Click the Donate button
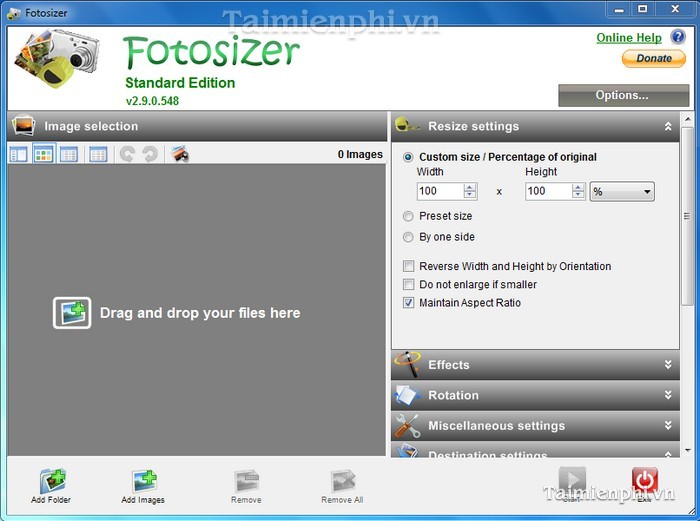The width and height of the screenshot is (700, 521). point(654,58)
